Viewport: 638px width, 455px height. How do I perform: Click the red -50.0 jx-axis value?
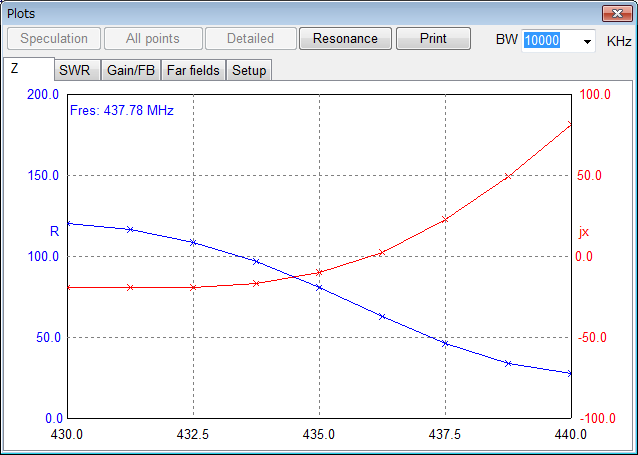click(592, 337)
